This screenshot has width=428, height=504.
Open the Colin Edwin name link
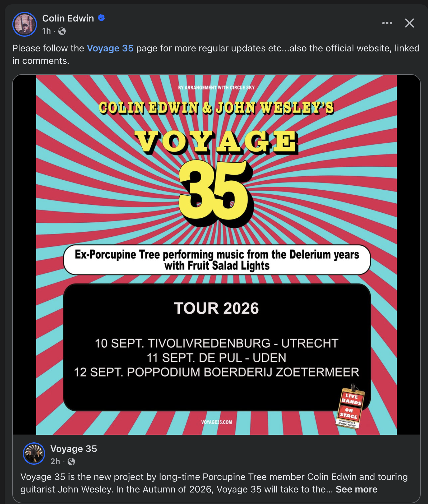(x=68, y=18)
